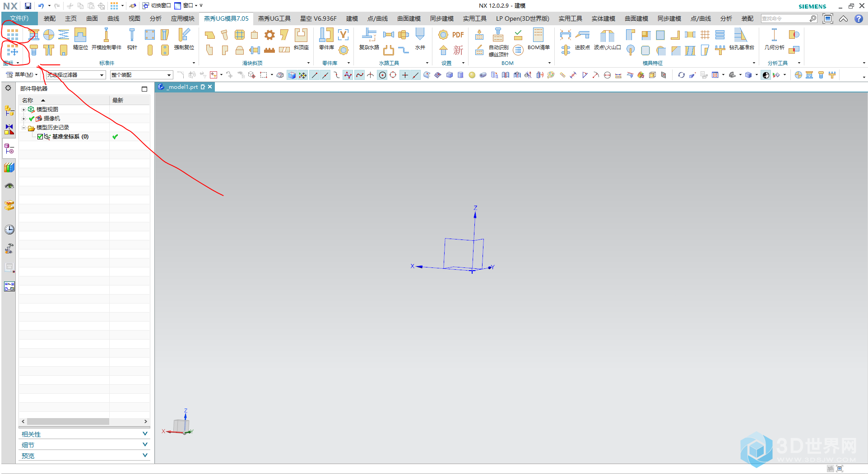Open 无选择过滤器 selection filter dropdown
Viewport: 868px width, 474px height.
(x=76, y=75)
